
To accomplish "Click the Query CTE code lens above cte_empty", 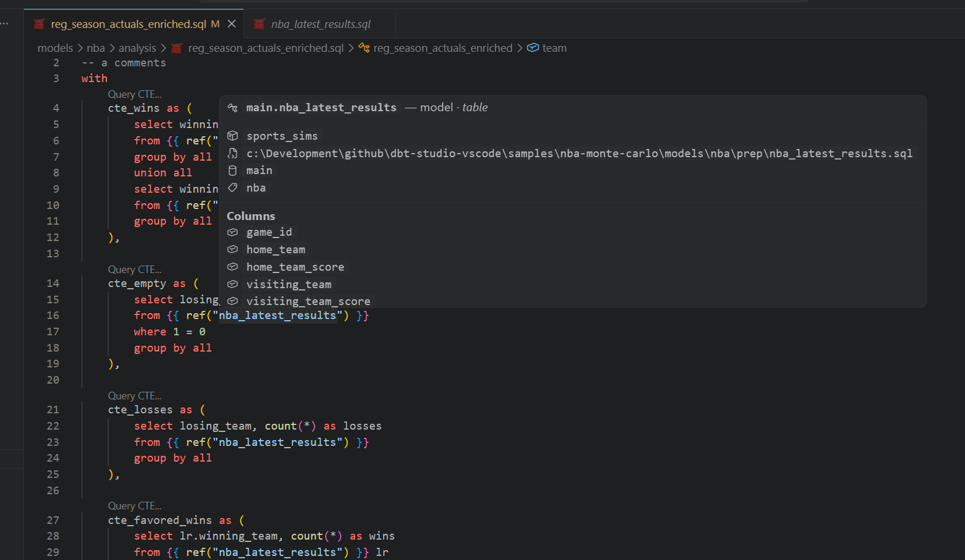I will click(x=135, y=270).
